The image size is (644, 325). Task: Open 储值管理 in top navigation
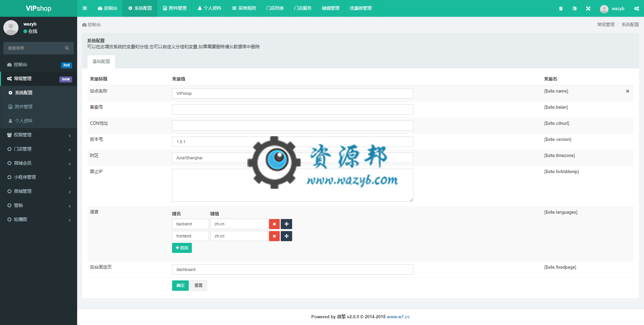coord(331,8)
